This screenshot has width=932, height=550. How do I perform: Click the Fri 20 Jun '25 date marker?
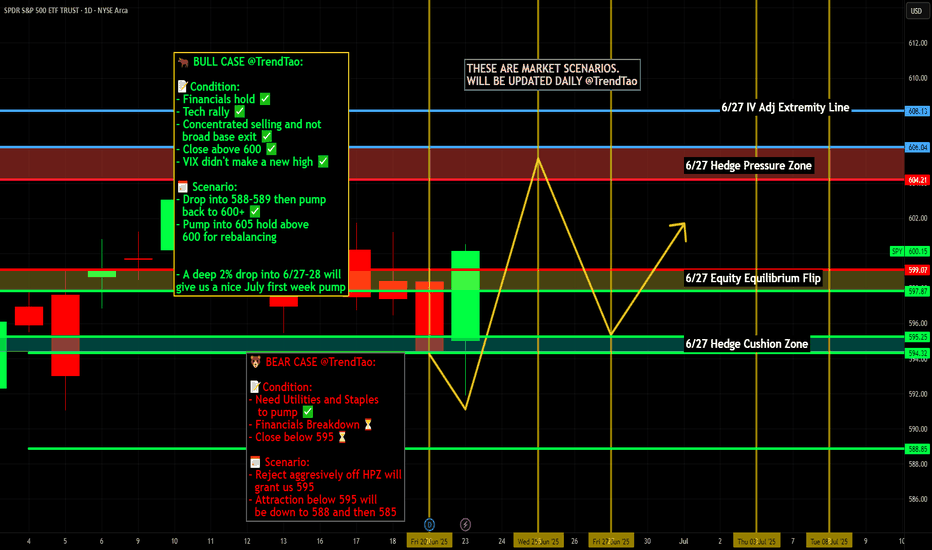(429, 541)
